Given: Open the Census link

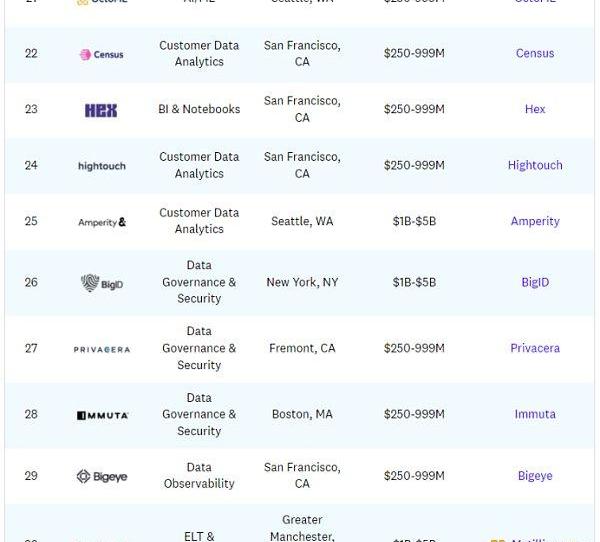Looking at the screenshot, I should point(535,53).
